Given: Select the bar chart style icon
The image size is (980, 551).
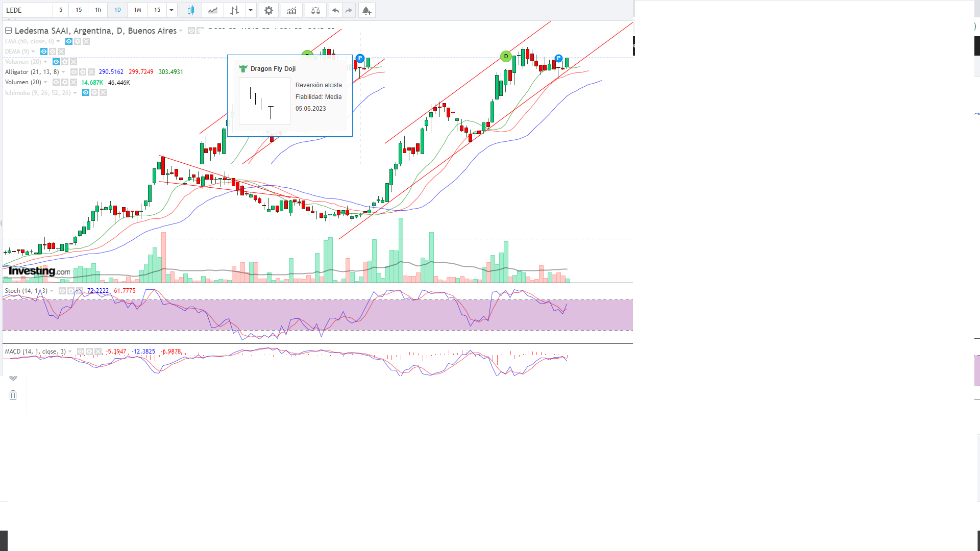Looking at the screenshot, I should [234, 10].
